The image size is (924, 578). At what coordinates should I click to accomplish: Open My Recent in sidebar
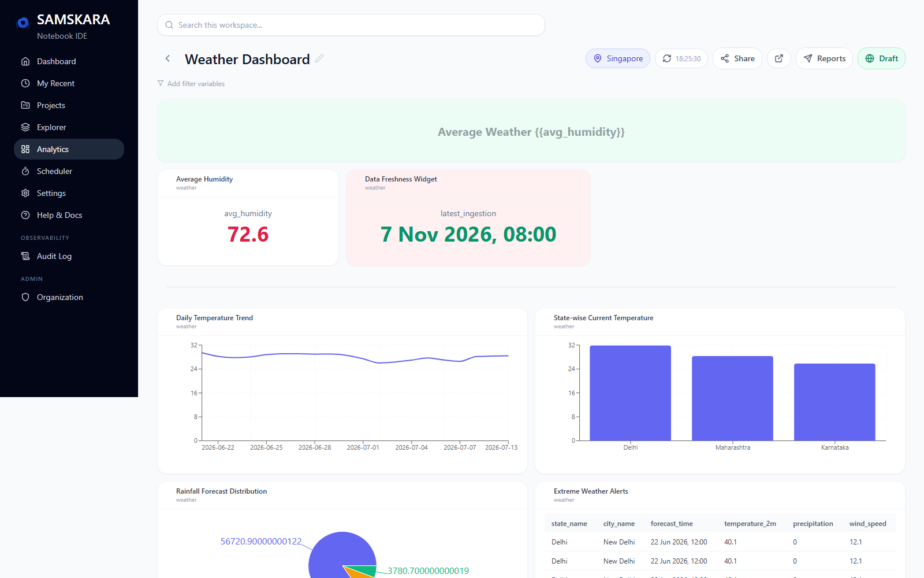point(69,83)
